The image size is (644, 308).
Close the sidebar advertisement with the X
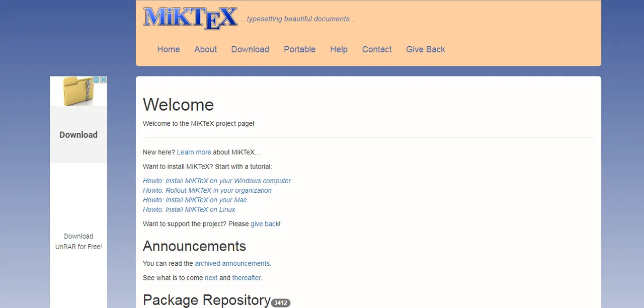104,80
